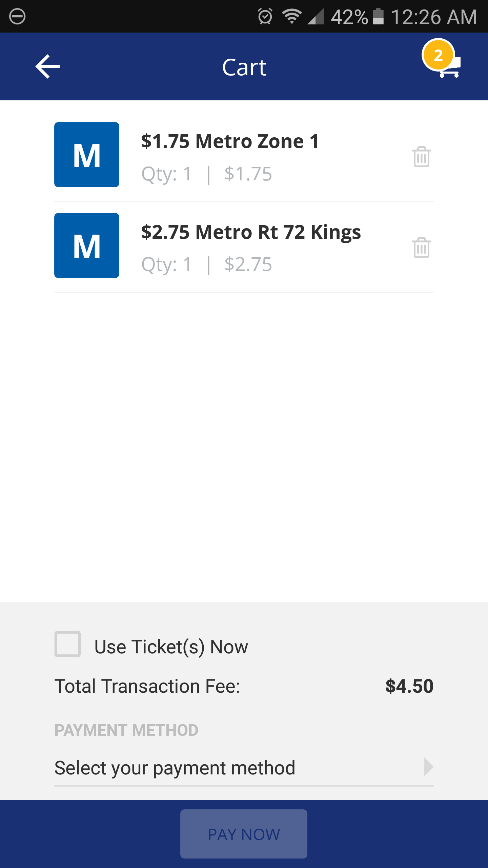Tap the Rt 72 Kings blue M logo

tap(87, 245)
